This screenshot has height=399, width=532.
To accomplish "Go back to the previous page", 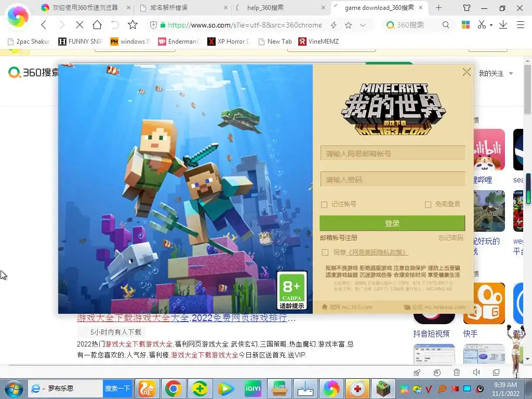I will [44, 25].
